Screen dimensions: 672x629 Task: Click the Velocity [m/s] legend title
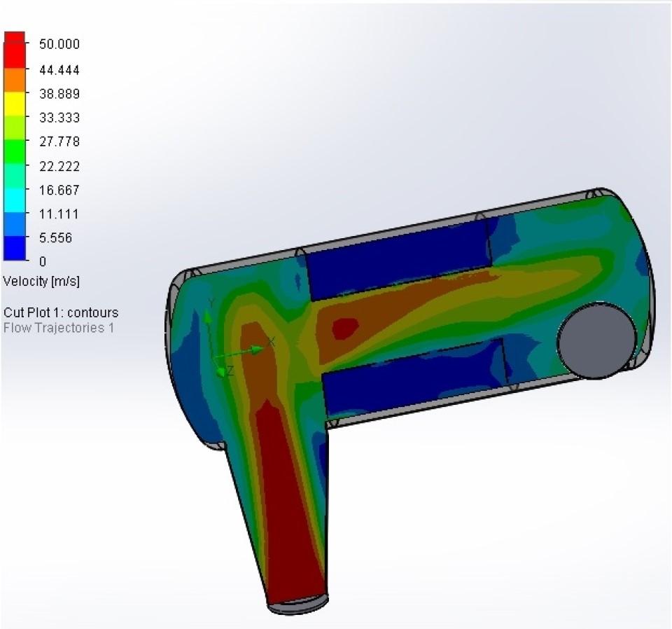point(41,282)
